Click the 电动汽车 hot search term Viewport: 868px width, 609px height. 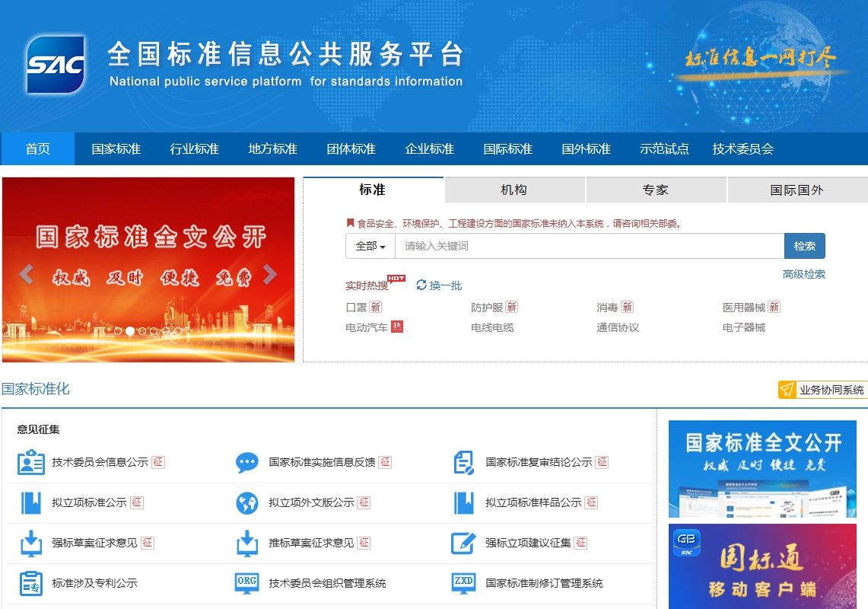[367, 327]
